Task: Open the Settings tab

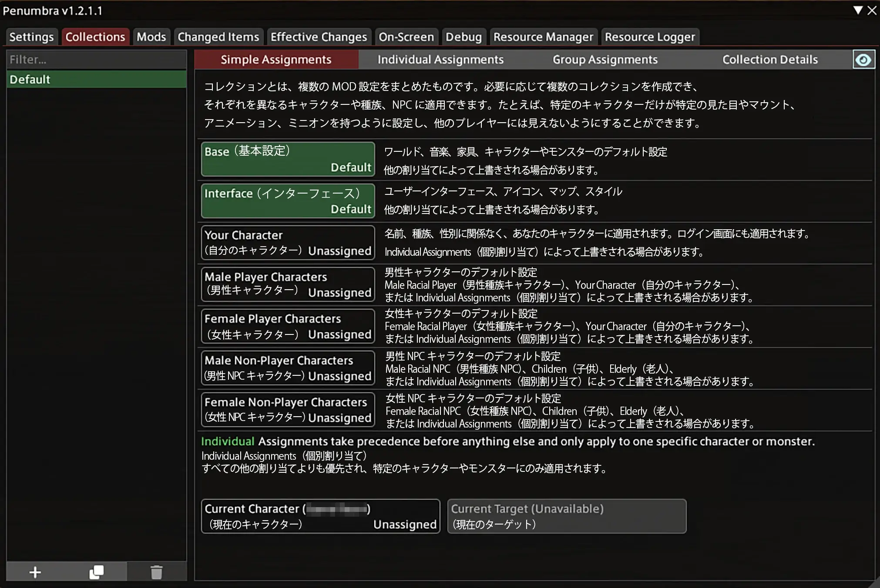Action: click(x=31, y=37)
